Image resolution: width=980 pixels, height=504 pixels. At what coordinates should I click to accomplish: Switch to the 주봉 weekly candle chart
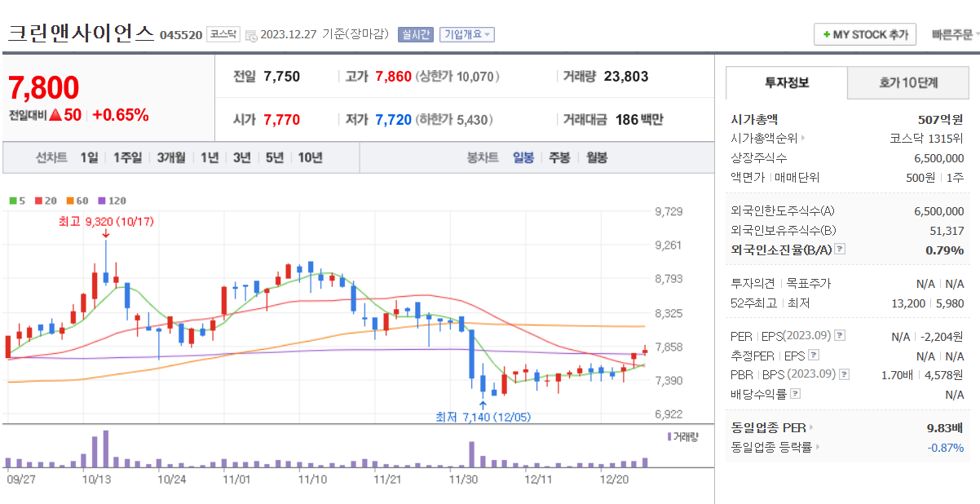[x=559, y=157]
